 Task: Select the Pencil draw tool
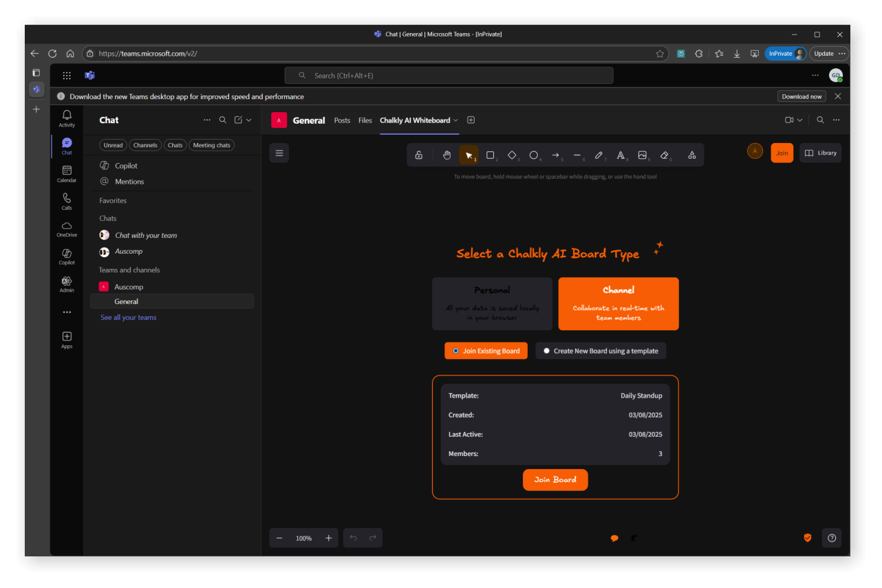(599, 155)
